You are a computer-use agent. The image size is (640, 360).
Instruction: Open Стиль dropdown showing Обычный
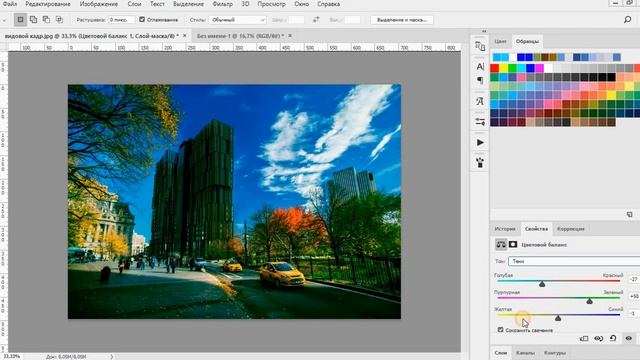[238, 20]
